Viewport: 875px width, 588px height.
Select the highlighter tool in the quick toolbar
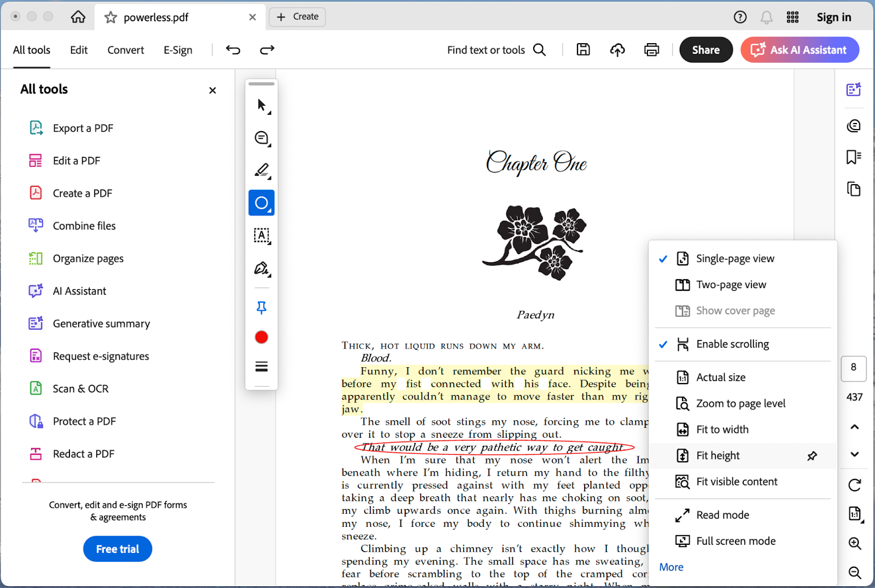[x=261, y=170]
